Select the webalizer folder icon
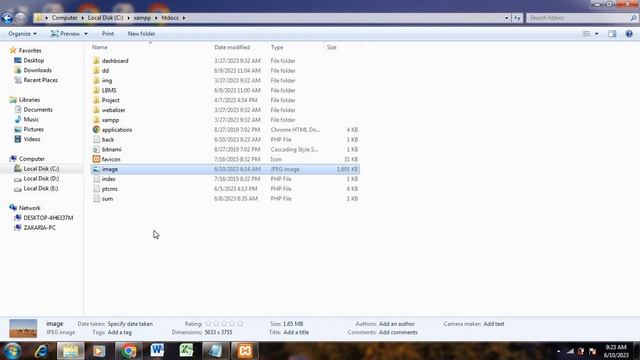The width and height of the screenshot is (640, 360). tap(96, 110)
